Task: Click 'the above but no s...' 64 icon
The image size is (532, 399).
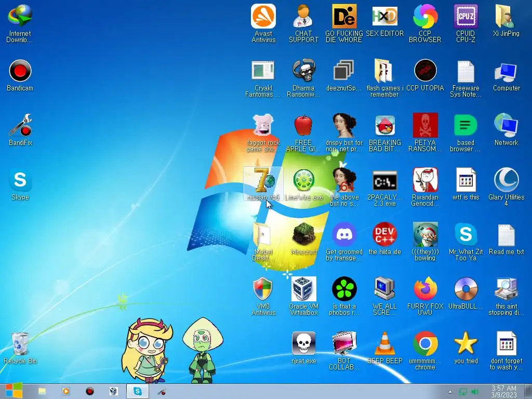Action: tap(344, 188)
